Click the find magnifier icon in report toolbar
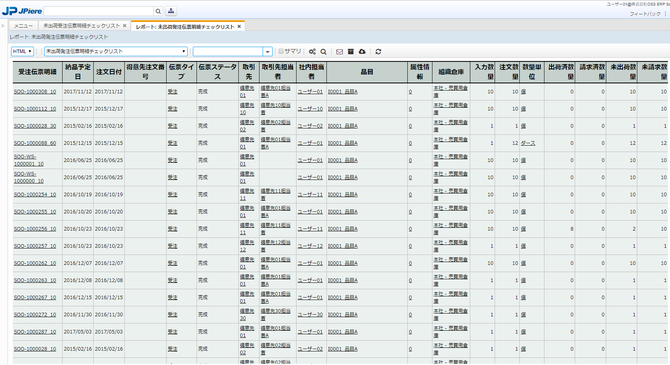This screenshot has height=365, width=670. tap(324, 52)
